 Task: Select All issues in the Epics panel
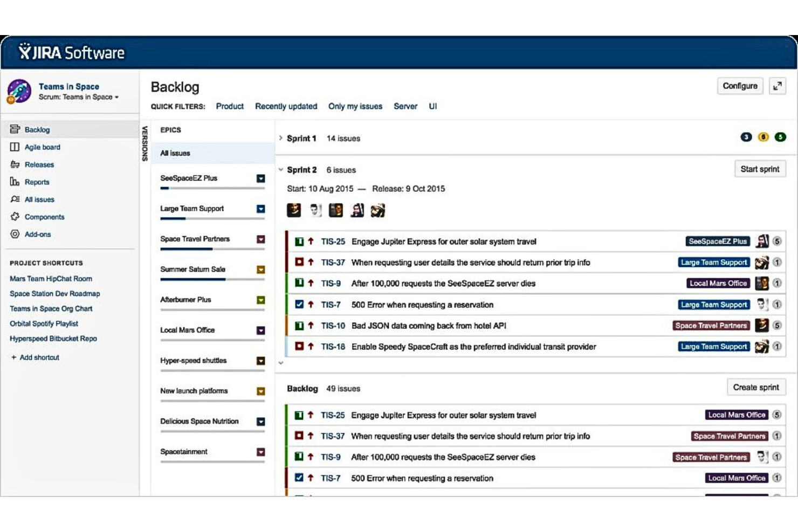pyautogui.click(x=213, y=153)
